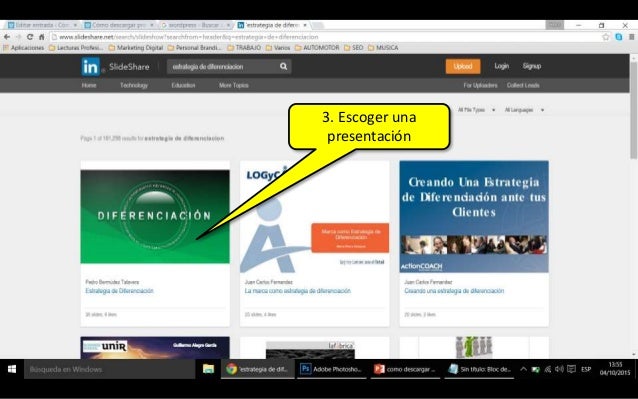
Task: Open the green DIFERENCIACIÓN thumbnail
Action: click(x=155, y=216)
